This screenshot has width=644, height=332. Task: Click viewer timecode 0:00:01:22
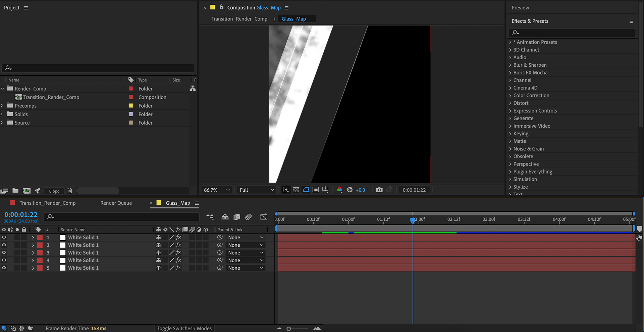414,190
